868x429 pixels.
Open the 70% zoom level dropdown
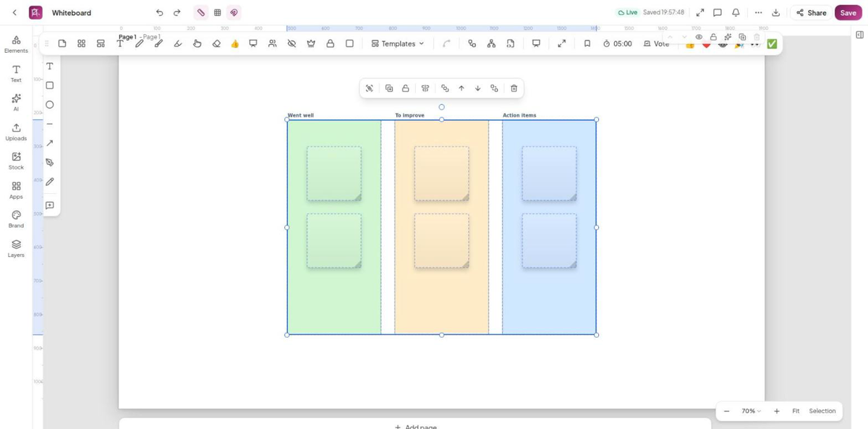click(x=752, y=411)
